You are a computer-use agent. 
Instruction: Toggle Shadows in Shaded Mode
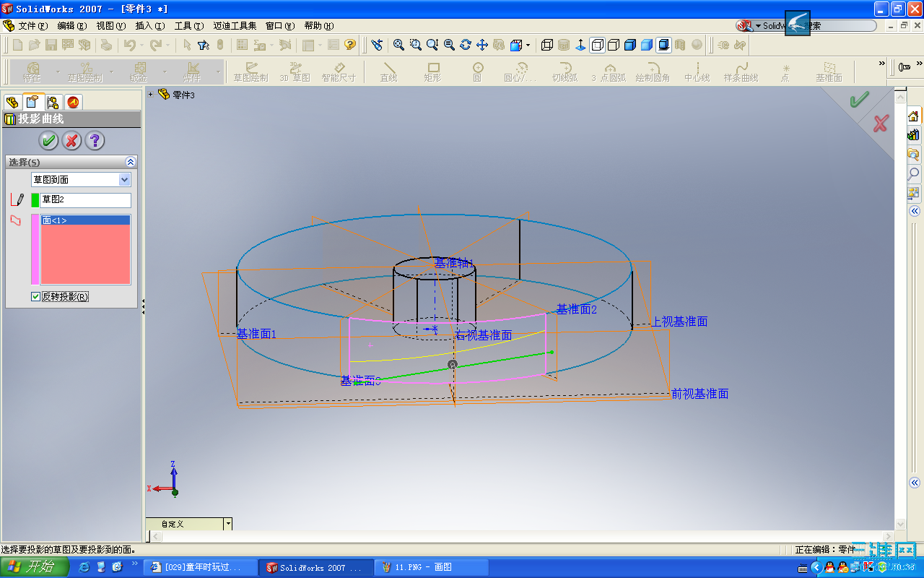[x=663, y=45]
